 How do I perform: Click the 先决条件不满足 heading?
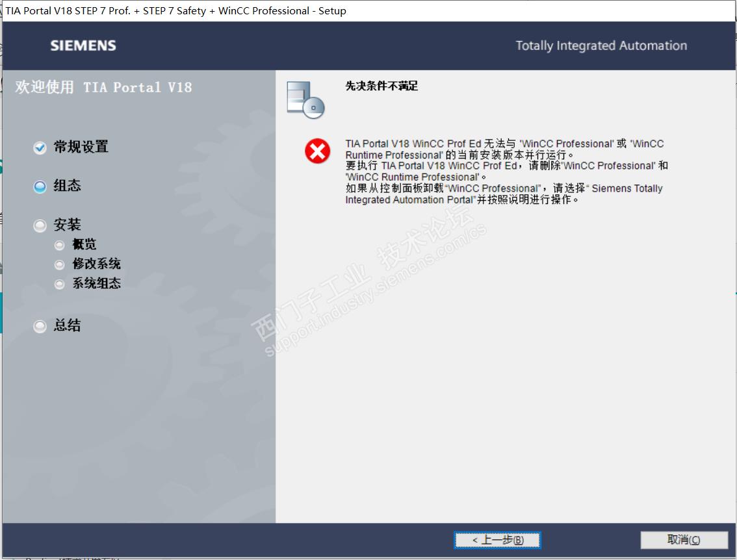pos(381,86)
